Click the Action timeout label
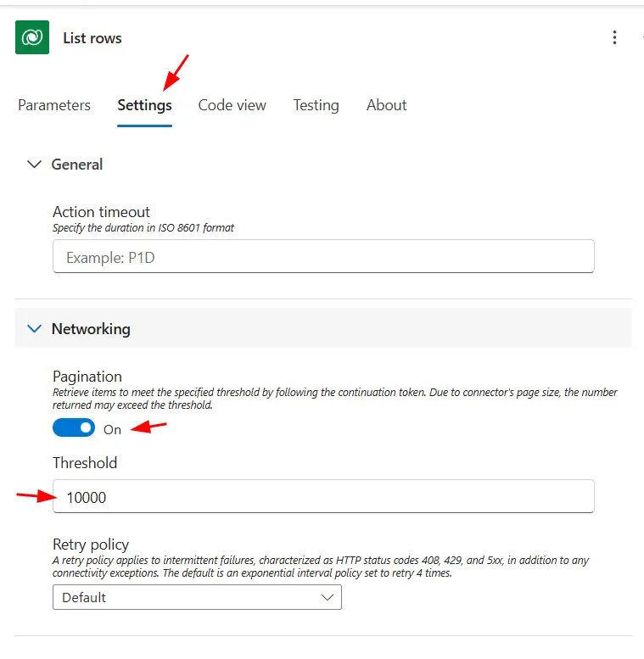Screen dimensions: 644x659 point(101,212)
